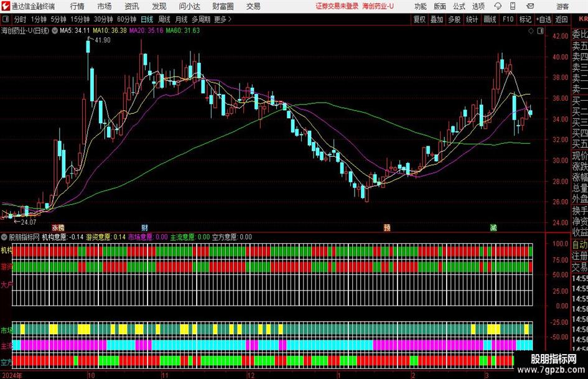Open the 问小达 menu
The image size is (588, 379).
(x=190, y=6)
